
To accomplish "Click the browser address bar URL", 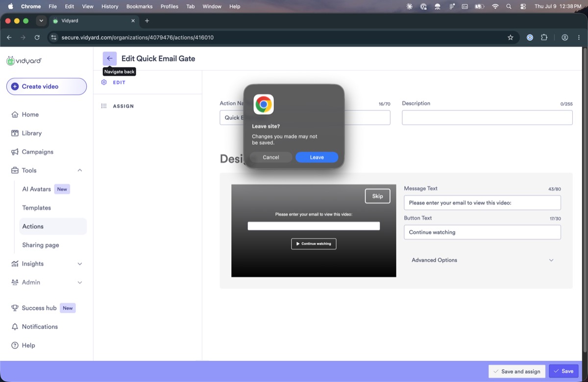I will point(138,37).
